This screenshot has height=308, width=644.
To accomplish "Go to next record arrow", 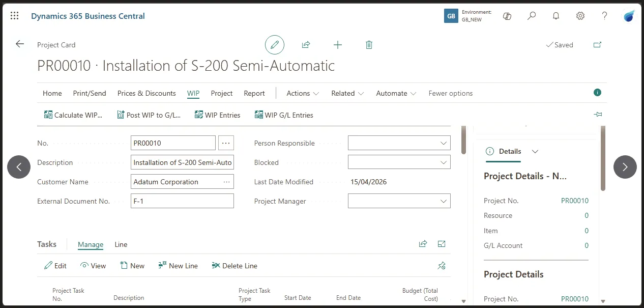I will point(625,167).
